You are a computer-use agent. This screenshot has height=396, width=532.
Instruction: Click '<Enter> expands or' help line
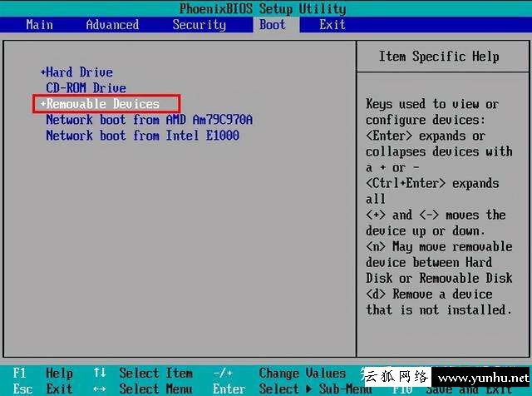(426, 136)
